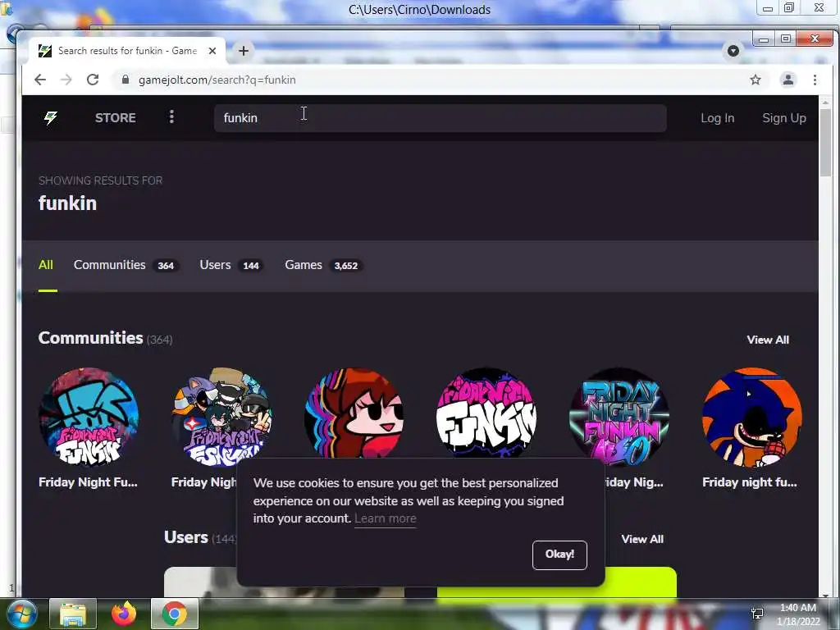Open Chrome's tab search dropdown arrow
The image size is (840, 630).
tap(733, 51)
